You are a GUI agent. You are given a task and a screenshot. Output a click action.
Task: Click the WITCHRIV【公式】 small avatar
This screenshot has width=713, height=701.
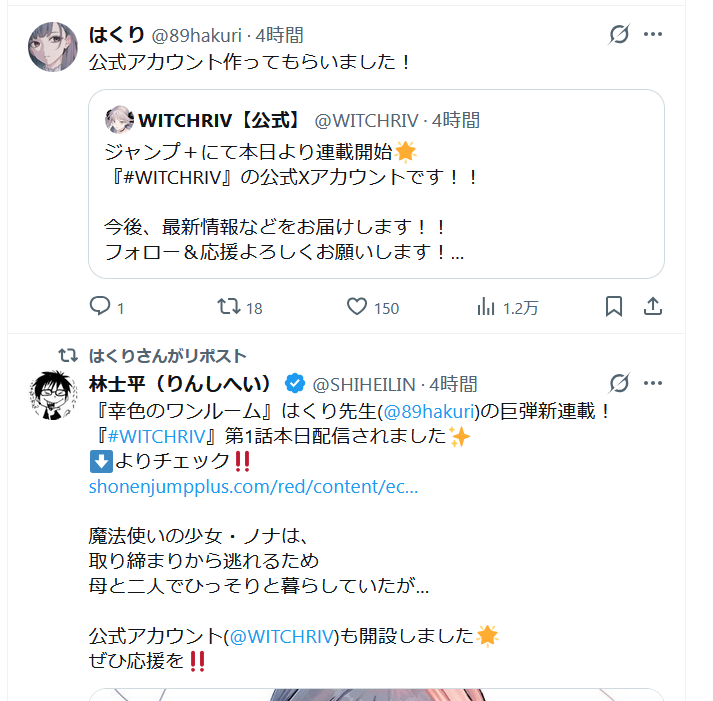tap(119, 120)
